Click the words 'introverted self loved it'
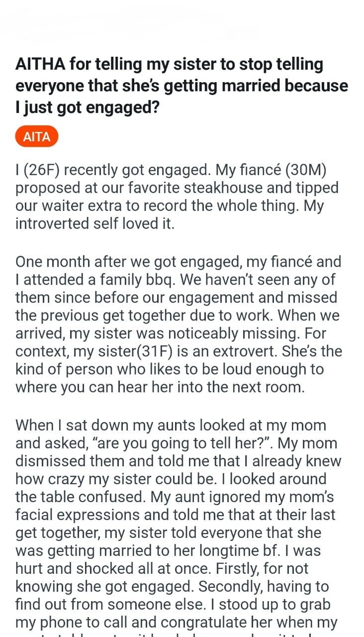364x637 pixels. (x=94, y=224)
